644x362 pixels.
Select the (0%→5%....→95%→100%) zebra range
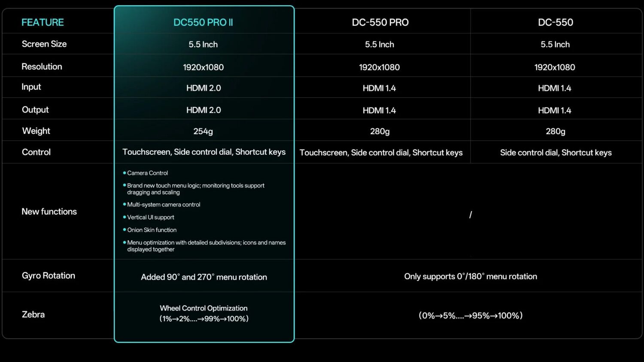471,316
